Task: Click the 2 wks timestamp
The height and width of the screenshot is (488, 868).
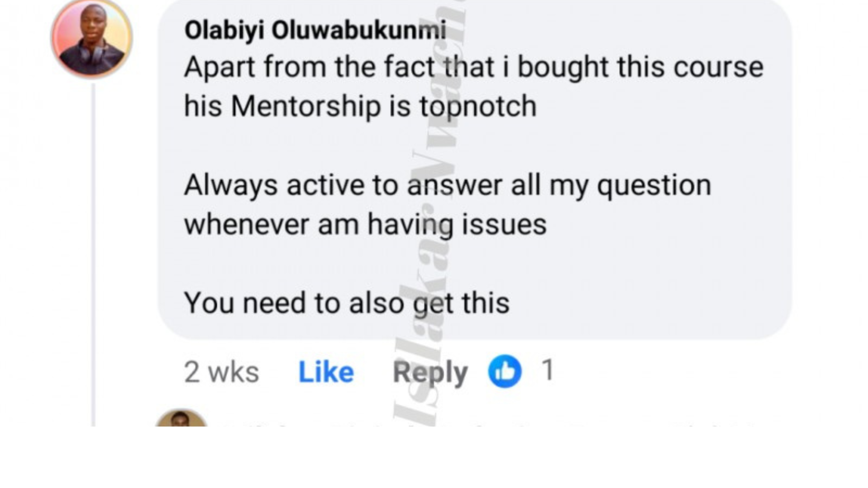Action: [x=222, y=372]
